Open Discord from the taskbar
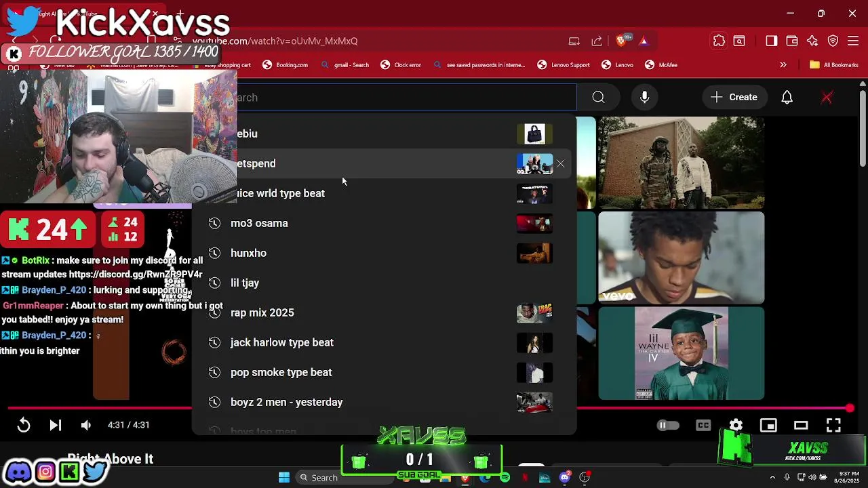The height and width of the screenshot is (488, 868). 564,478
